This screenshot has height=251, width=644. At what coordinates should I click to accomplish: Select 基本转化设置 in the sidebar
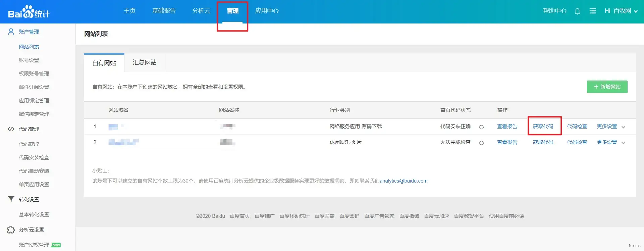pos(34,215)
